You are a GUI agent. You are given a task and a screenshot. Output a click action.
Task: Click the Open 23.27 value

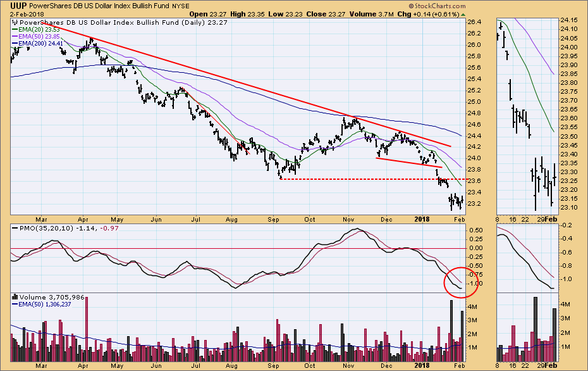pos(207,15)
